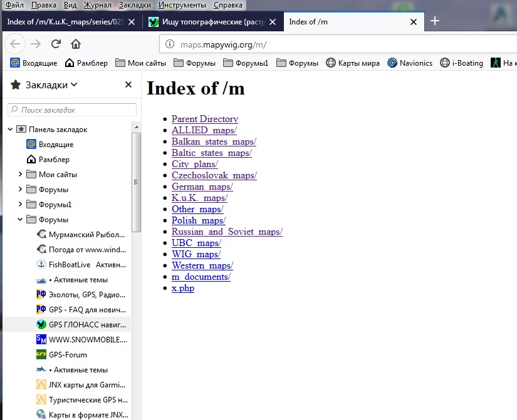The width and height of the screenshot is (517, 420).
Task: Open the GPS-Forum sidebar bookmark
Action: 68,355
